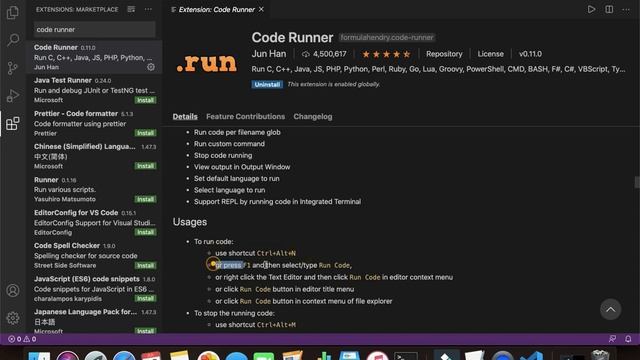
Task: Open the Accounts menu icon
Action: tap(13, 291)
